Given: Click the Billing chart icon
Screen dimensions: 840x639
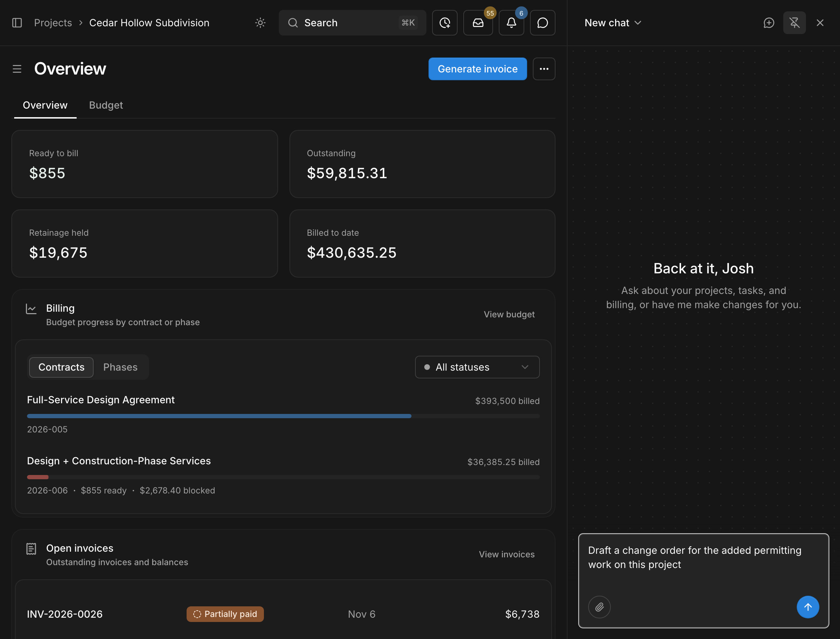Looking at the screenshot, I should tap(31, 308).
